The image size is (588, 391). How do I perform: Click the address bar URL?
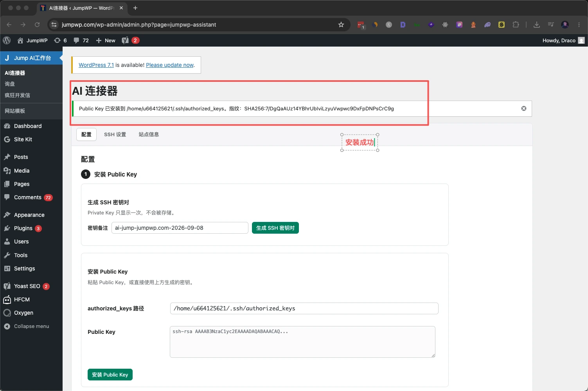click(x=139, y=25)
